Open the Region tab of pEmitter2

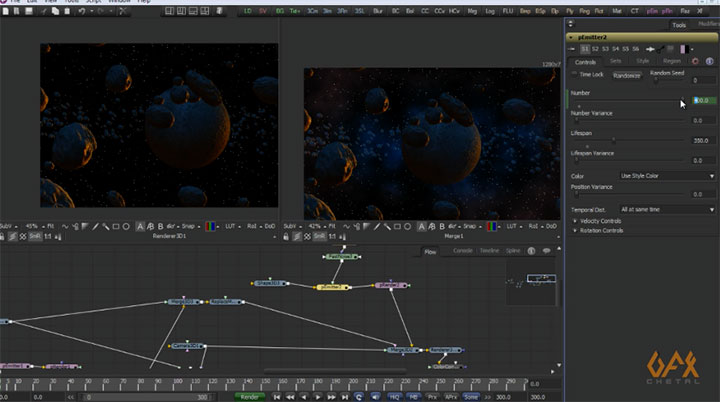[671, 61]
